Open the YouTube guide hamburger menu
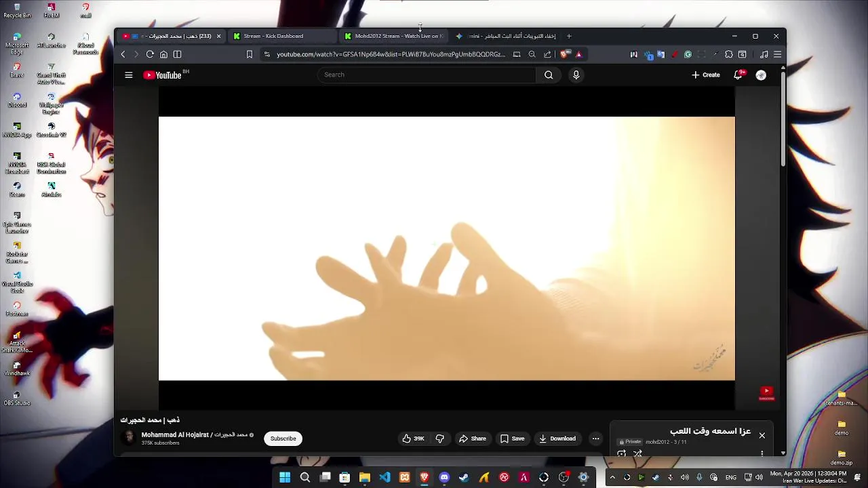This screenshot has width=868, height=488. click(128, 75)
